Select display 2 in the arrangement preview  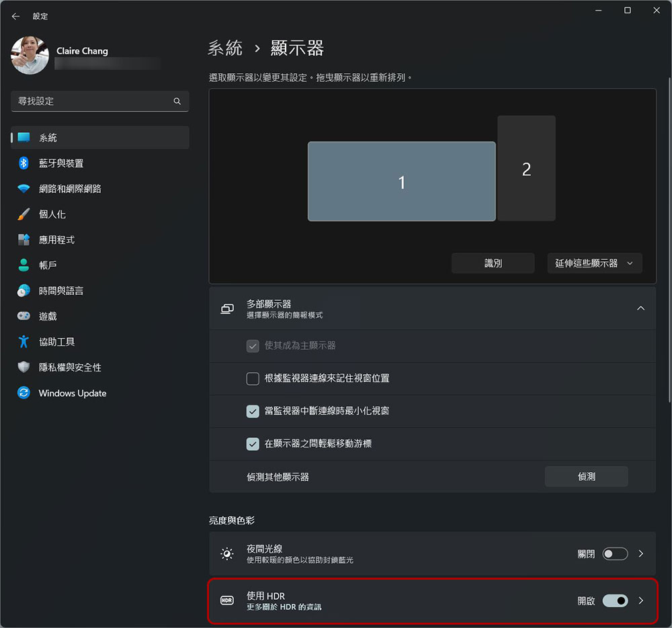pyautogui.click(x=526, y=169)
